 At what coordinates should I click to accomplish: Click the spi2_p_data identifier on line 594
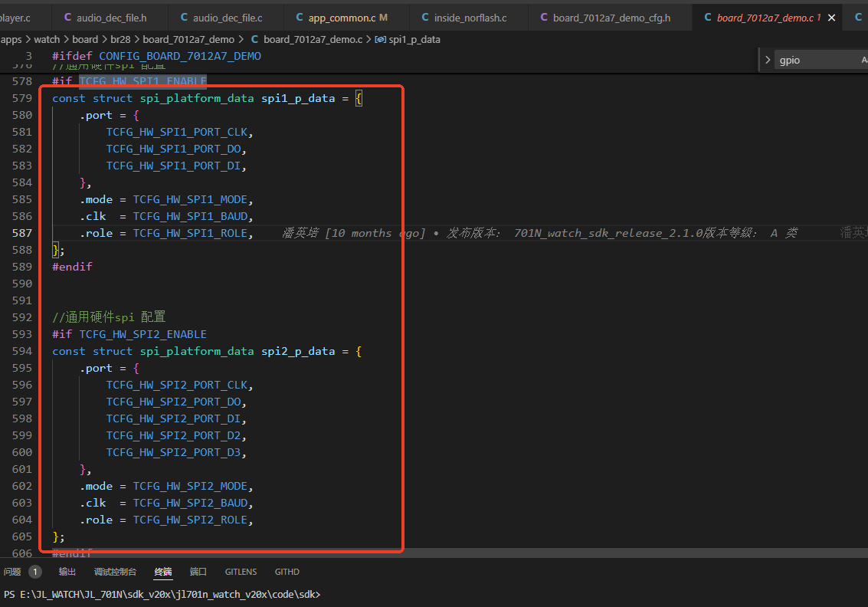(x=298, y=351)
